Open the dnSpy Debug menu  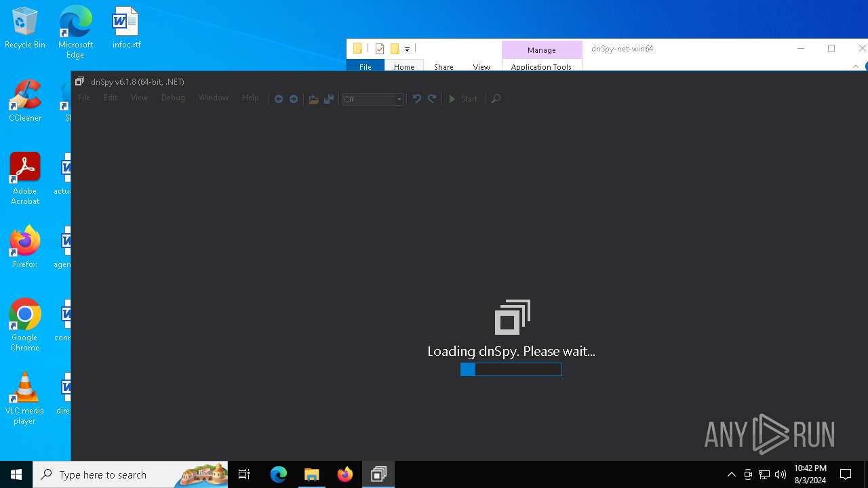pos(173,98)
